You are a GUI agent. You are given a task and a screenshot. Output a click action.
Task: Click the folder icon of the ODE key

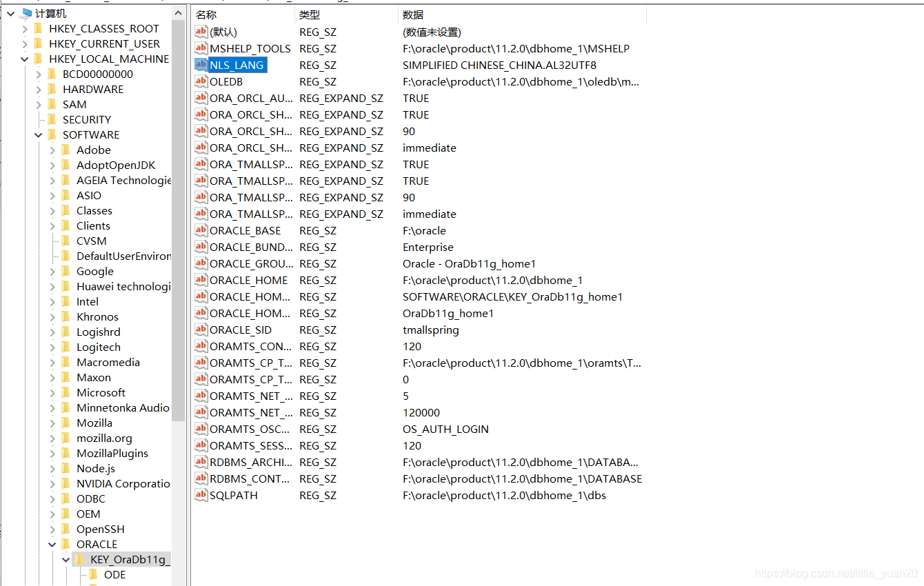point(94,574)
